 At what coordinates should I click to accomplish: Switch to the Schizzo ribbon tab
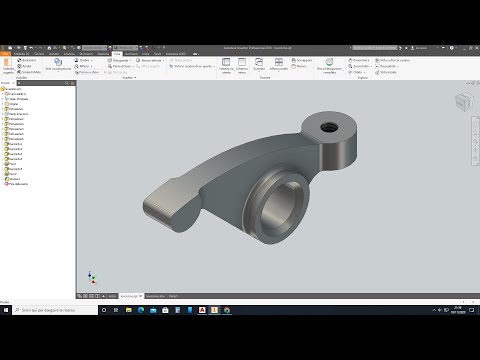click(39, 54)
